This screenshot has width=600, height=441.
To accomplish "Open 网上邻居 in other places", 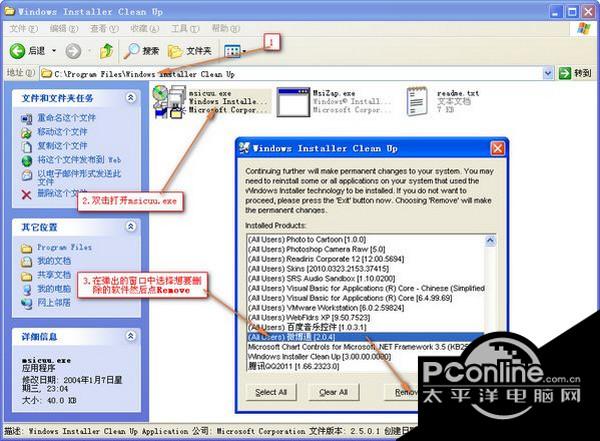I will click(x=54, y=302).
